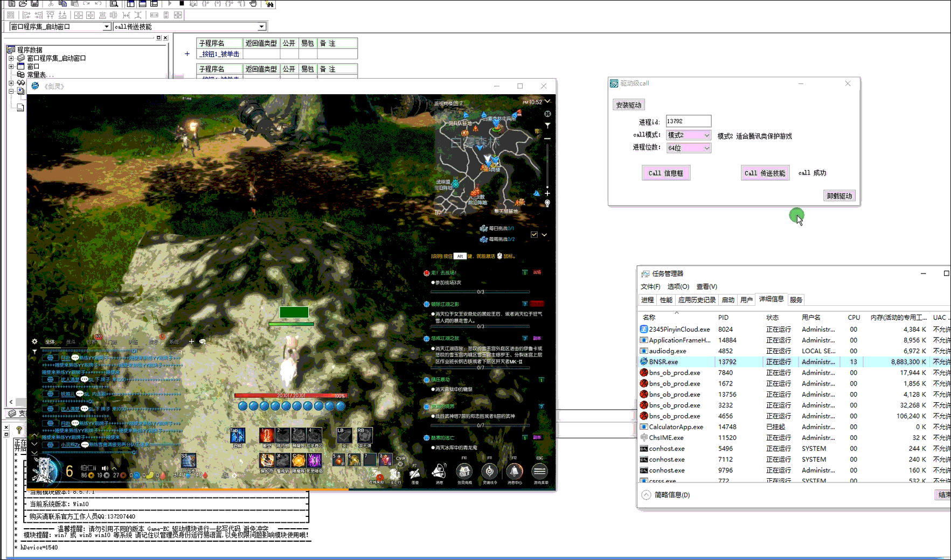Switch to the 进程 tab in Task Manager

tap(648, 300)
